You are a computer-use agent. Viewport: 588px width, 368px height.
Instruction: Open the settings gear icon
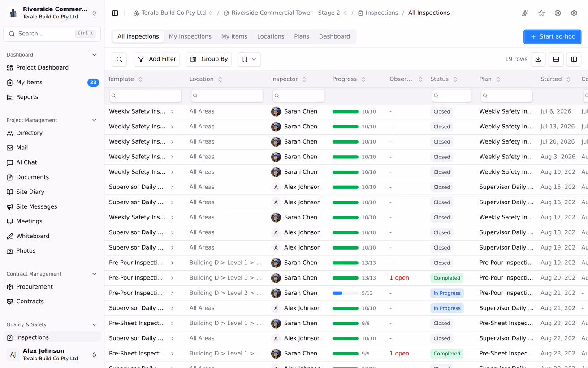point(574,13)
